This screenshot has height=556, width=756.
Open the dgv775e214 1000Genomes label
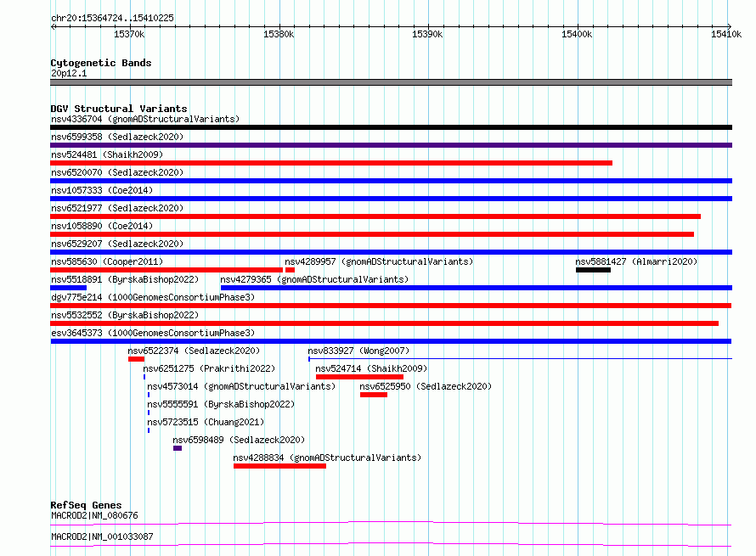click(x=153, y=297)
